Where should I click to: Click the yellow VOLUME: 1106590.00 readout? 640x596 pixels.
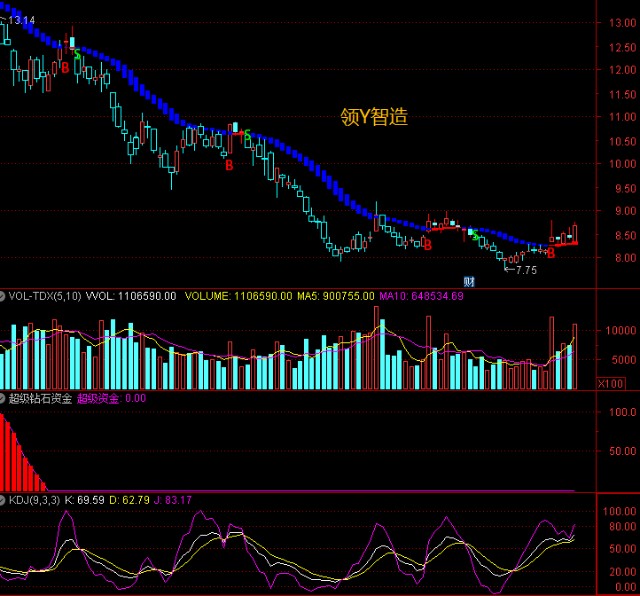[238, 296]
